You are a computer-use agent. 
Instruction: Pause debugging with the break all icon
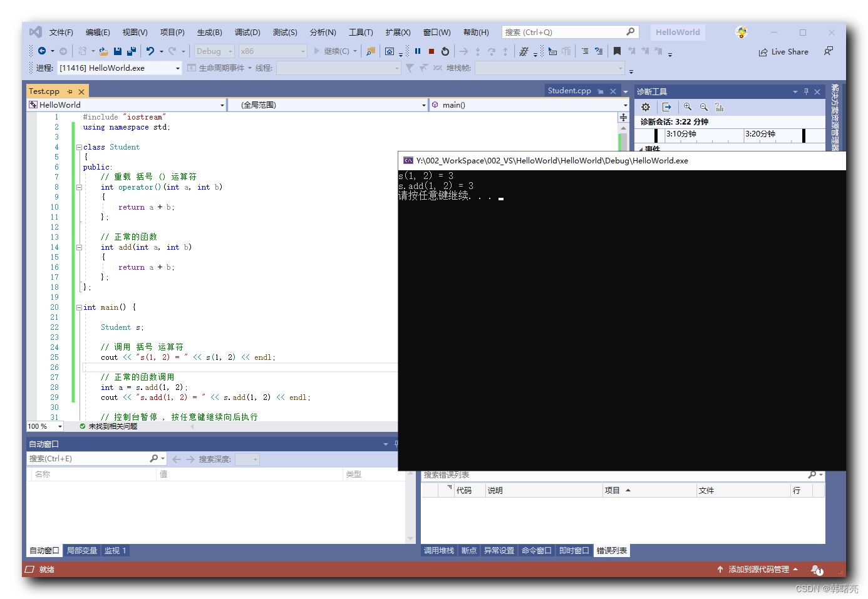pos(418,51)
